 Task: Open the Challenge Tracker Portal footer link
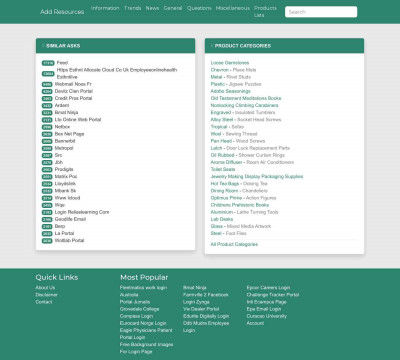tap(273, 295)
